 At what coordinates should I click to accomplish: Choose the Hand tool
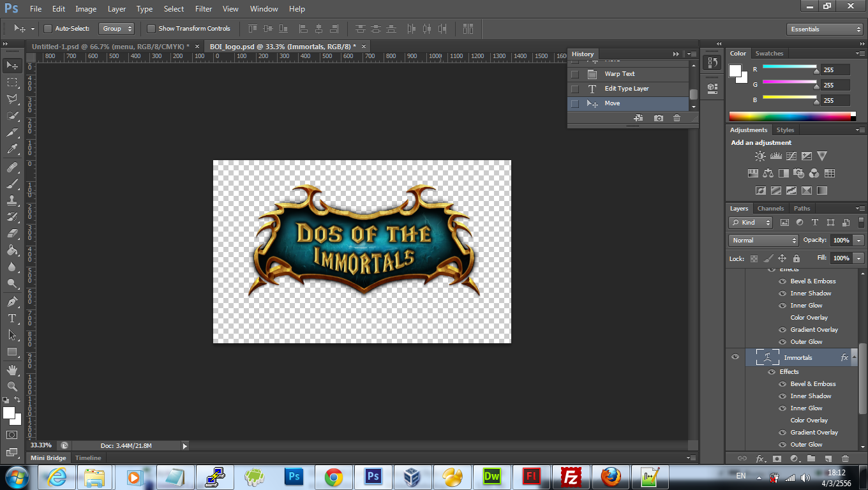click(11, 370)
